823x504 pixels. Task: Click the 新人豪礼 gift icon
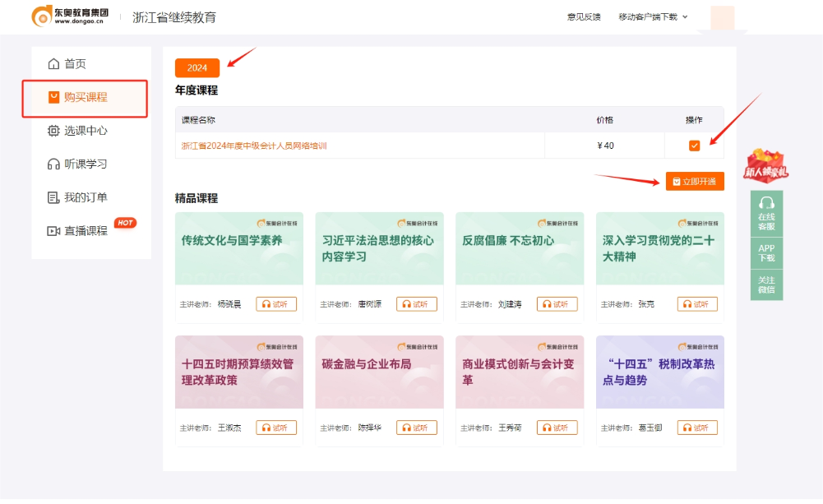click(765, 164)
